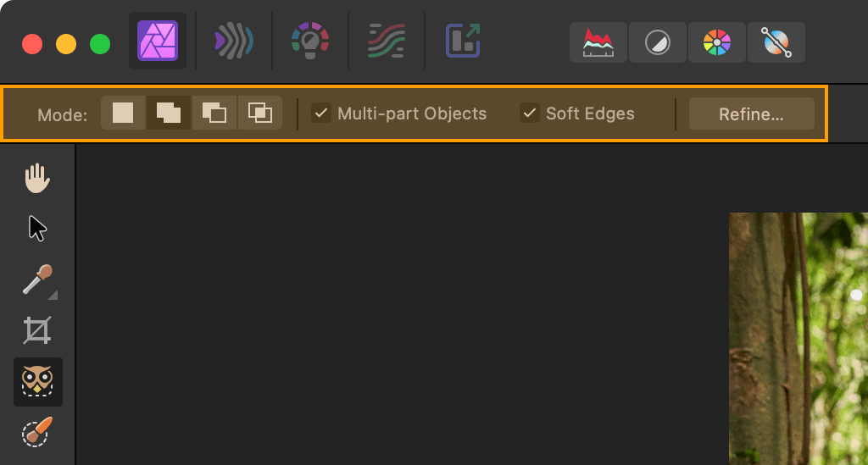Select the View (hand) tool

click(37, 178)
